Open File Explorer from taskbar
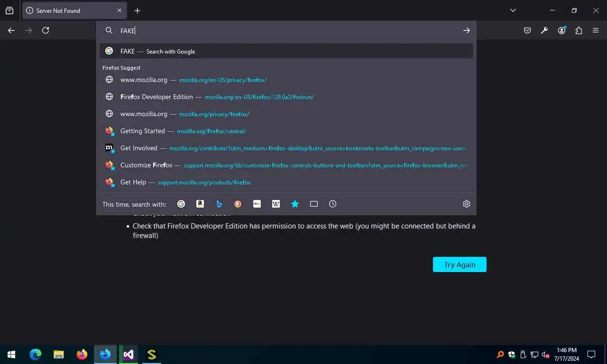Image resolution: width=607 pixels, height=364 pixels. 59,354
